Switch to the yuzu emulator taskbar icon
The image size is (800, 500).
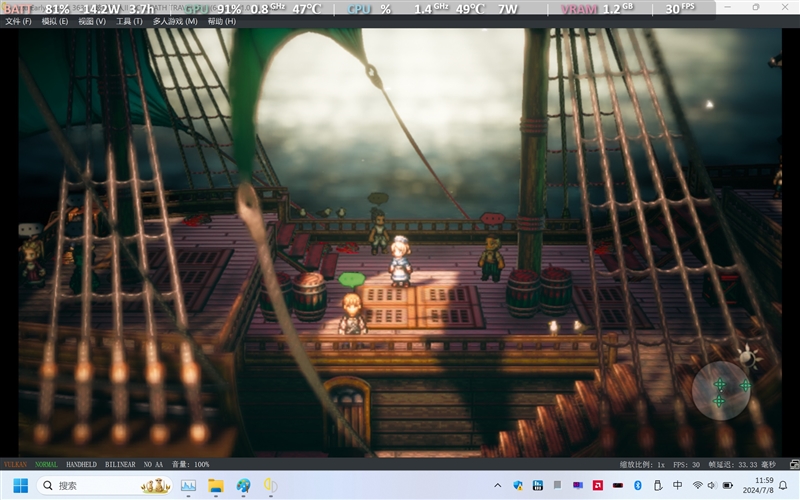pyautogui.click(x=271, y=486)
